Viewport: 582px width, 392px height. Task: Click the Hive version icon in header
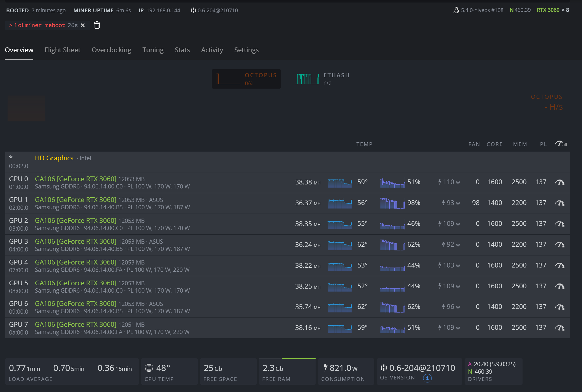(x=193, y=10)
